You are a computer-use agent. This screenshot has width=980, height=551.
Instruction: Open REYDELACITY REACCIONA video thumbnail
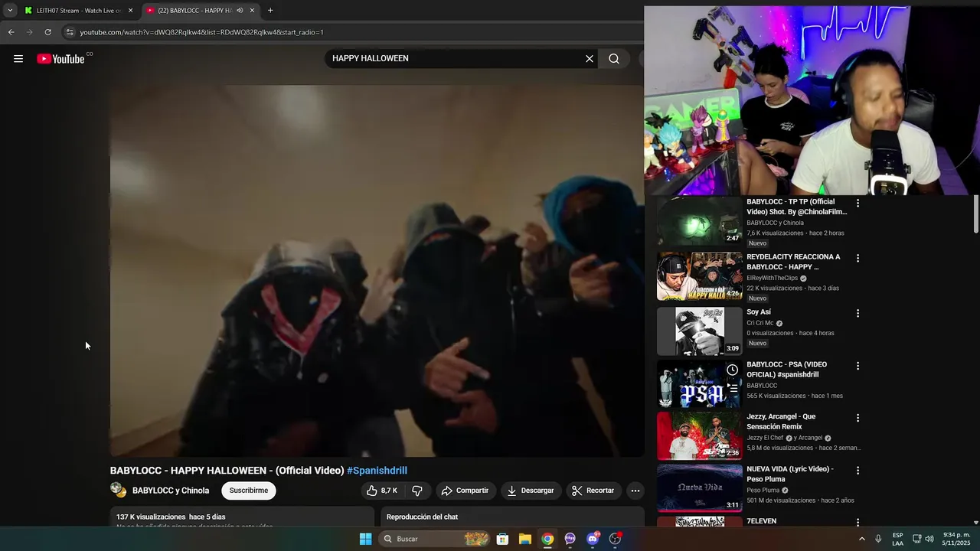pos(700,276)
